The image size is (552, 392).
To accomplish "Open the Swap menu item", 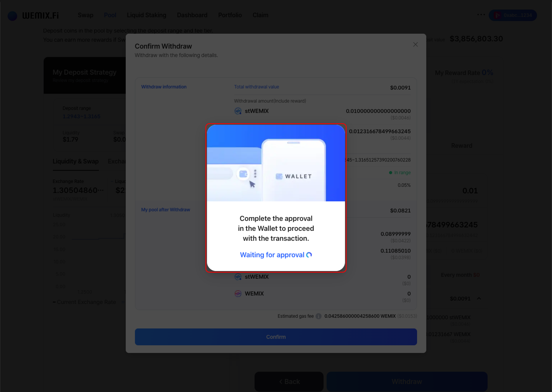I will click(x=85, y=15).
